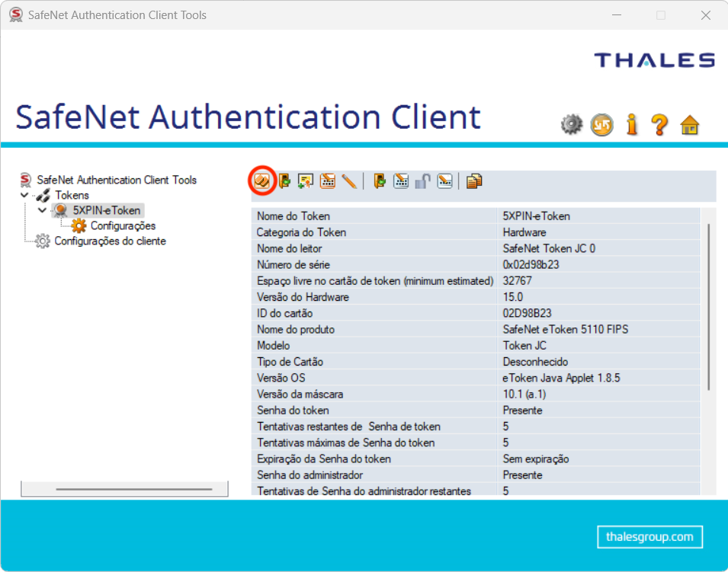Select the 'Token JC' value cell

pyautogui.click(x=524, y=346)
